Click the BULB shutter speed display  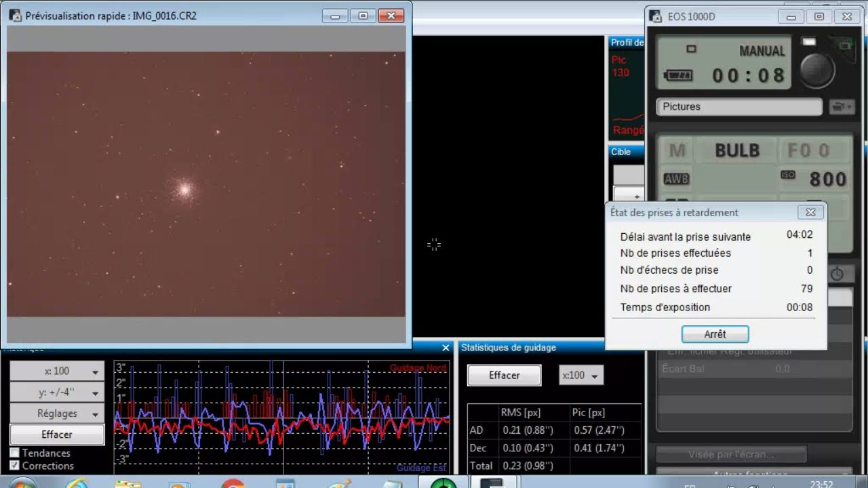point(736,150)
